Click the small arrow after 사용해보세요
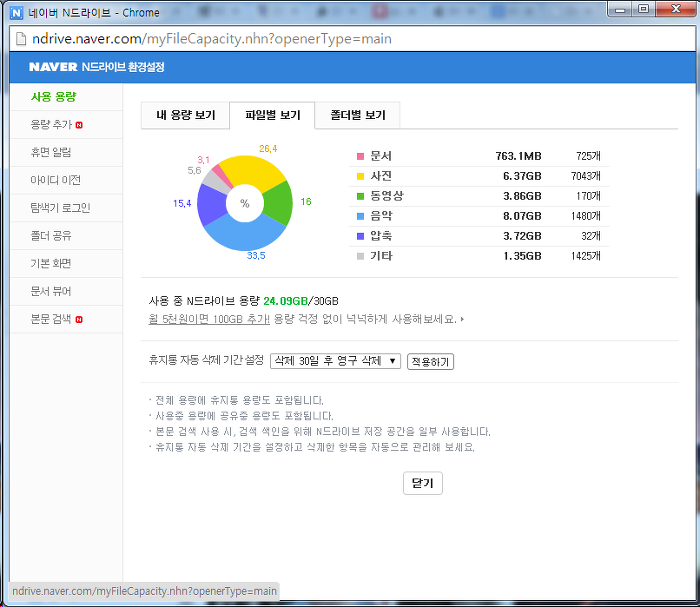The width and height of the screenshot is (700, 607). 462,319
